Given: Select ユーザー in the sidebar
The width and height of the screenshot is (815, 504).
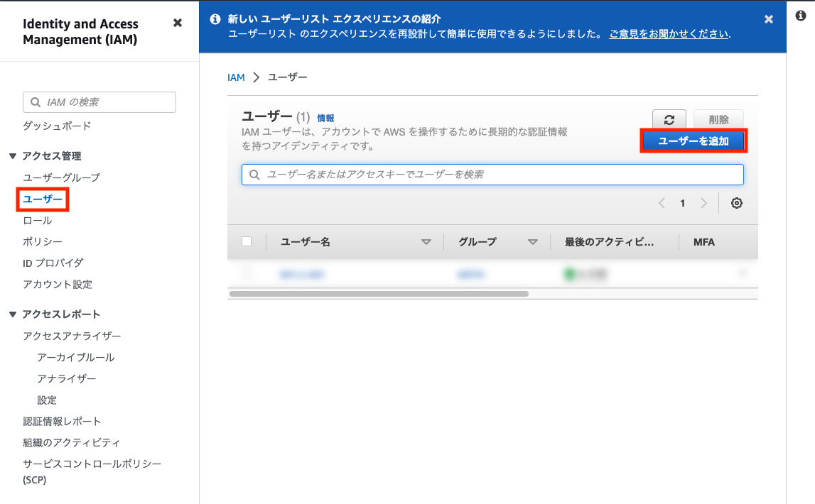Looking at the screenshot, I should click(x=43, y=199).
